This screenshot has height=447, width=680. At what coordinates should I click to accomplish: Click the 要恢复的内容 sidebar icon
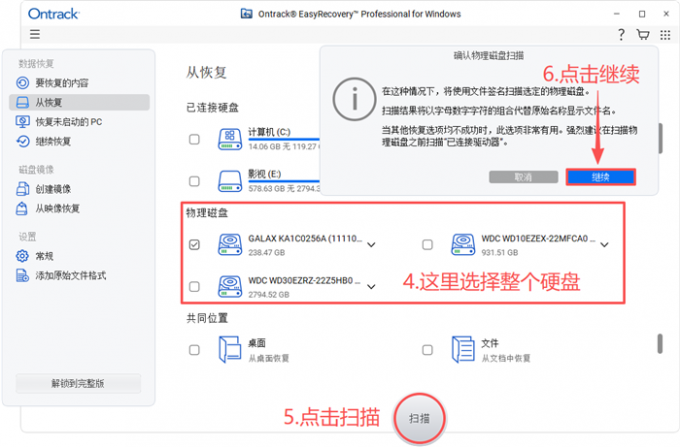[x=23, y=83]
